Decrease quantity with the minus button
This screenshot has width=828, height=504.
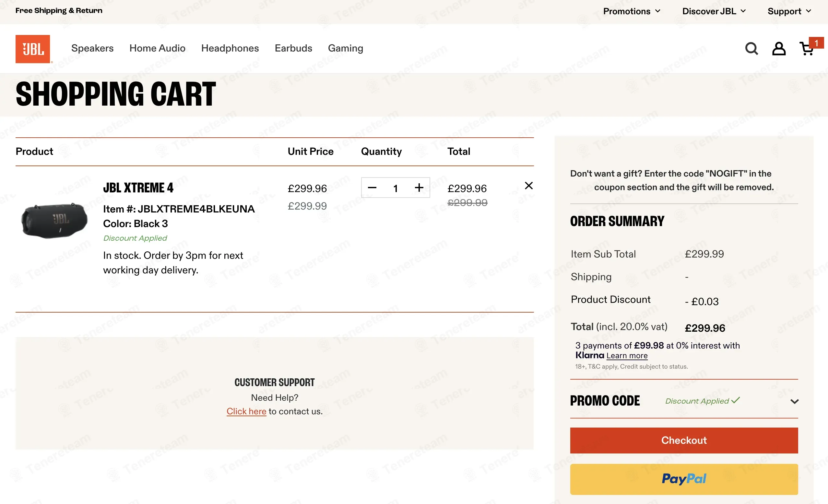(x=372, y=188)
